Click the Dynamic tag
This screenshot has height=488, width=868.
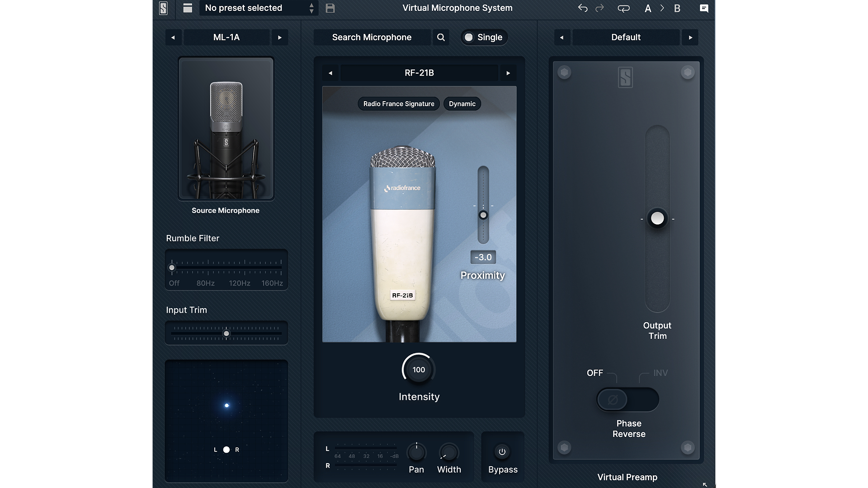coord(462,104)
